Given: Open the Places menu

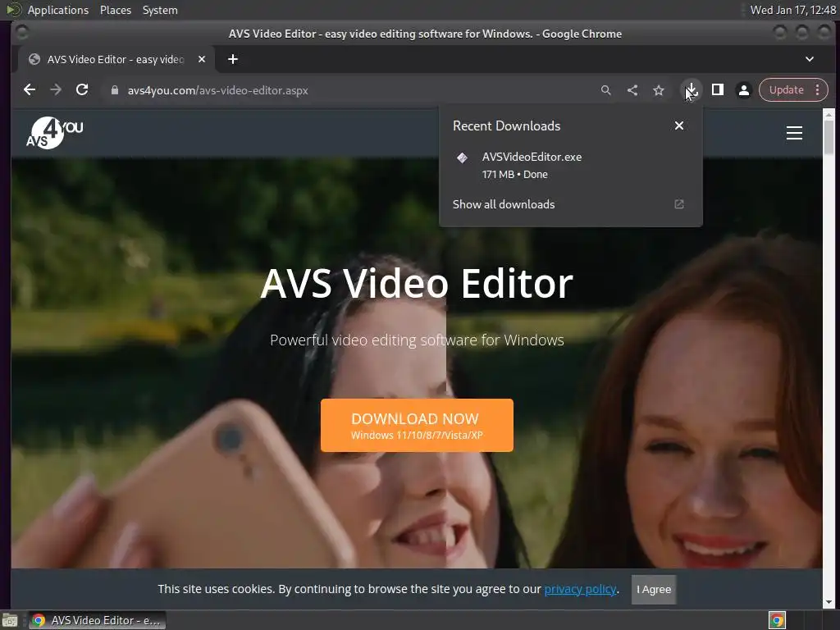Looking at the screenshot, I should 115,10.
